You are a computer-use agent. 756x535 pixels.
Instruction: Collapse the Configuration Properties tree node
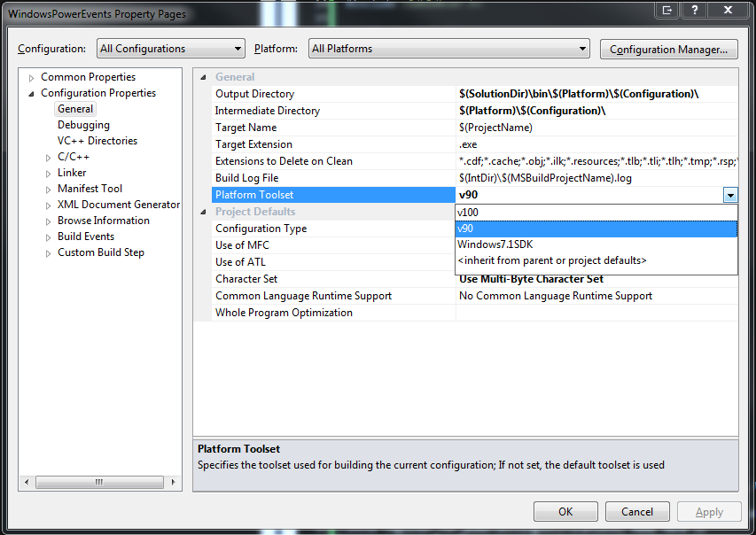[32, 93]
